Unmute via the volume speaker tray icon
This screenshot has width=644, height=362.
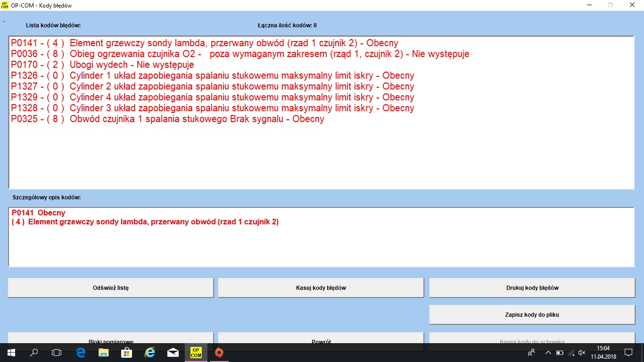coord(582,352)
